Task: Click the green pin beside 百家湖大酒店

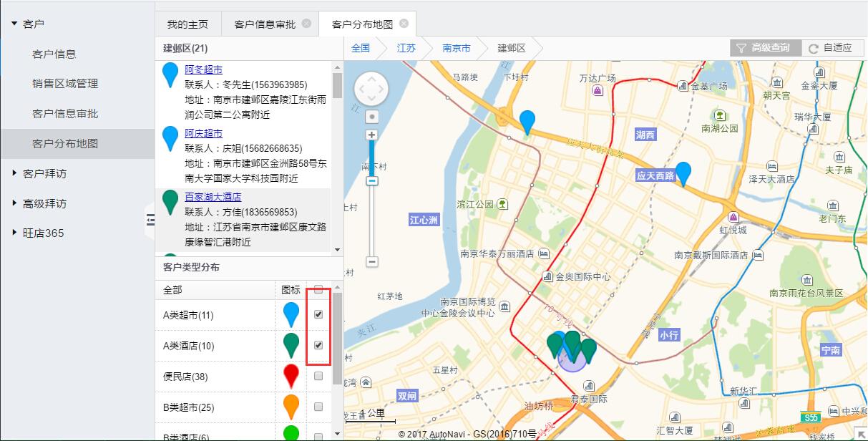Action: coord(170,202)
